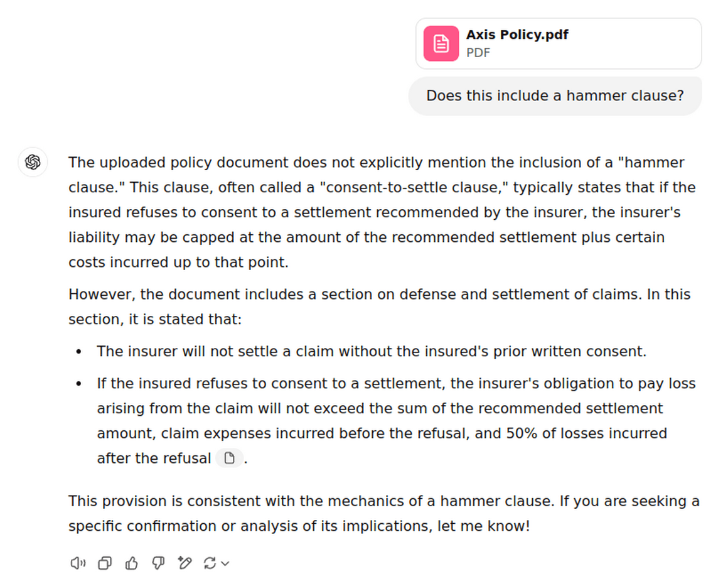The image size is (728, 581).
Task: Click the second bullet about refusing settlement
Action: (395, 408)
